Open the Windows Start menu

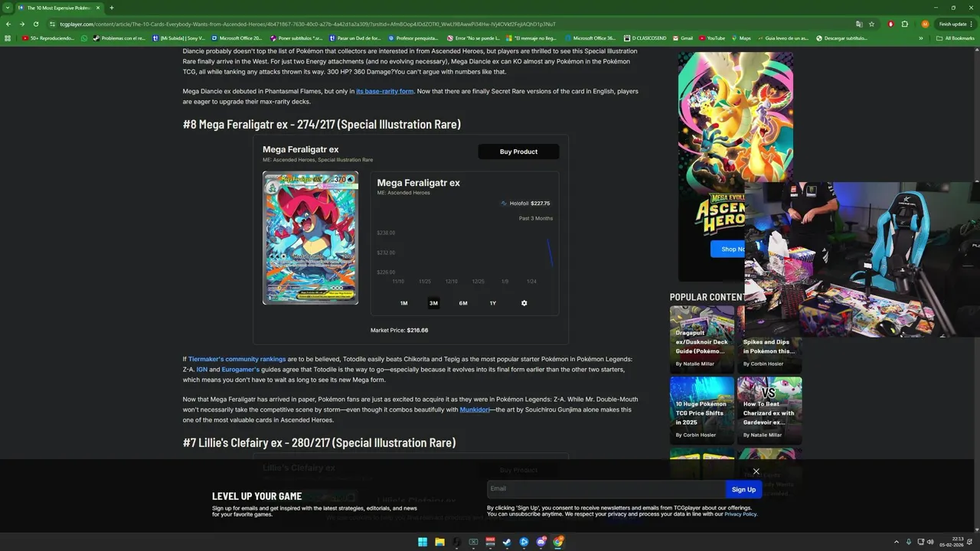[423, 542]
